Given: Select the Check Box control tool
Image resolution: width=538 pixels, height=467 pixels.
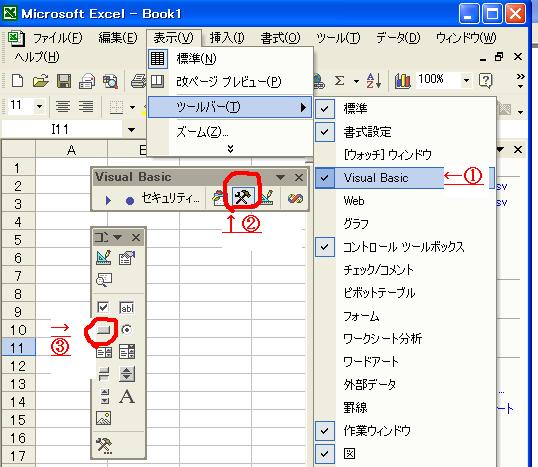Looking at the screenshot, I should [x=103, y=307].
